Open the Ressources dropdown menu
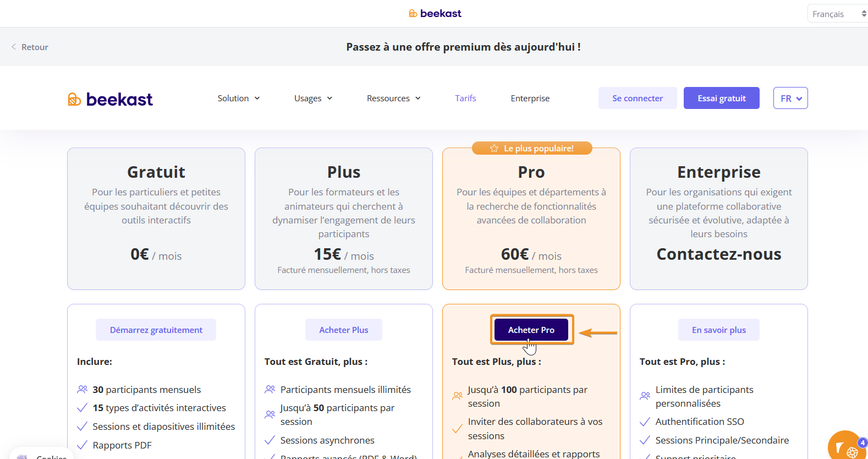868x459 pixels. (393, 98)
